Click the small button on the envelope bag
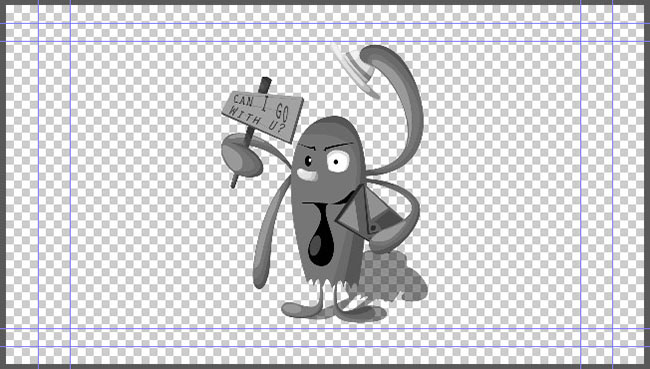The width and height of the screenshot is (650, 369). (373, 228)
